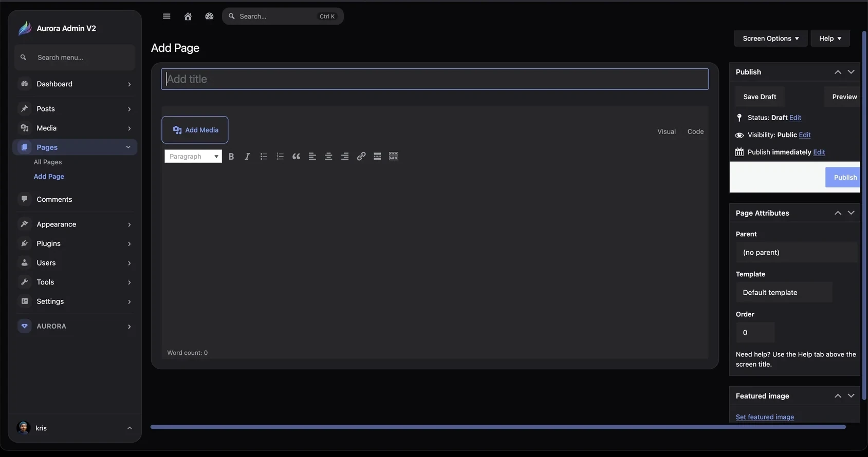Open the Template dropdown

(x=784, y=293)
